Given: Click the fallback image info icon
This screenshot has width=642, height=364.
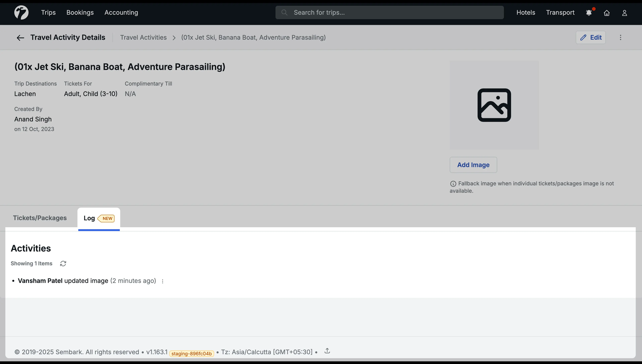Looking at the screenshot, I should 453,184.
